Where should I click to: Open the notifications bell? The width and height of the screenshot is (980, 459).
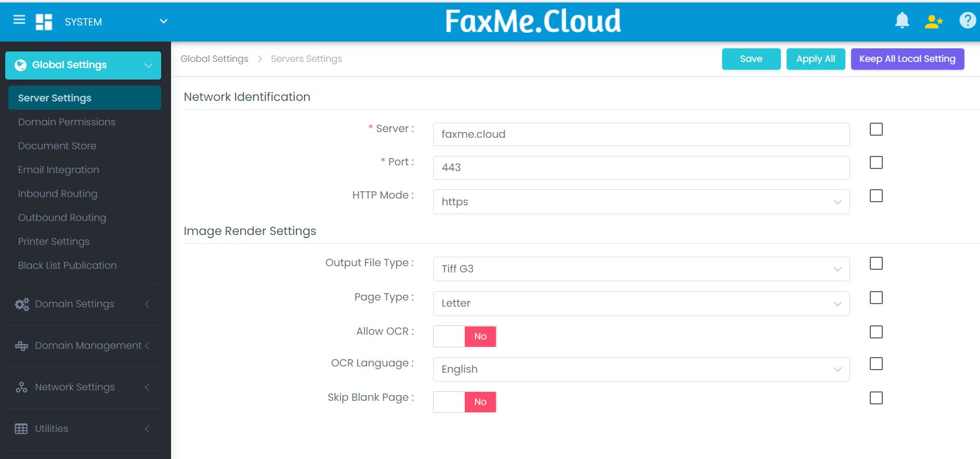pyautogui.click(x=902, y=21)
